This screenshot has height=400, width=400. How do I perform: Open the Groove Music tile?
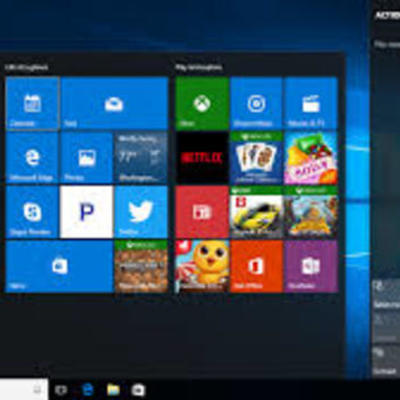pos(256,103)
